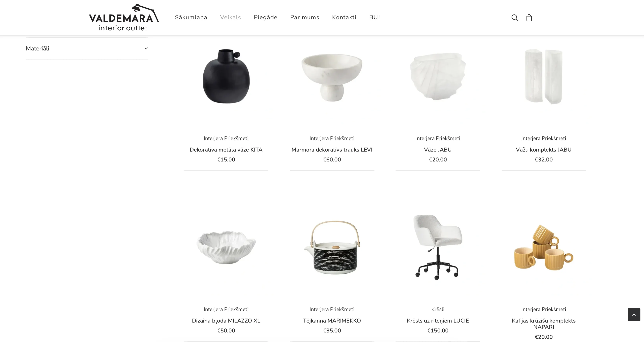
Task: Select the MARIMEKKO teapot product image
Action: (x=332, y=247)
